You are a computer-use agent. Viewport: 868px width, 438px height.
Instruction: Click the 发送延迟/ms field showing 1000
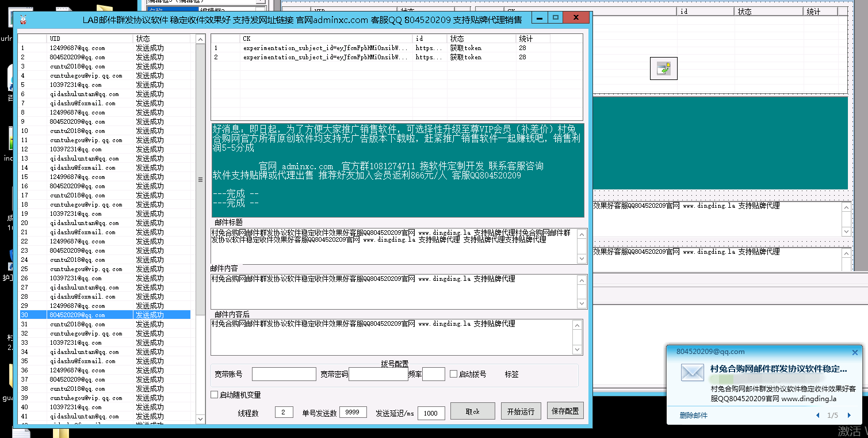[x=431, y=412]
